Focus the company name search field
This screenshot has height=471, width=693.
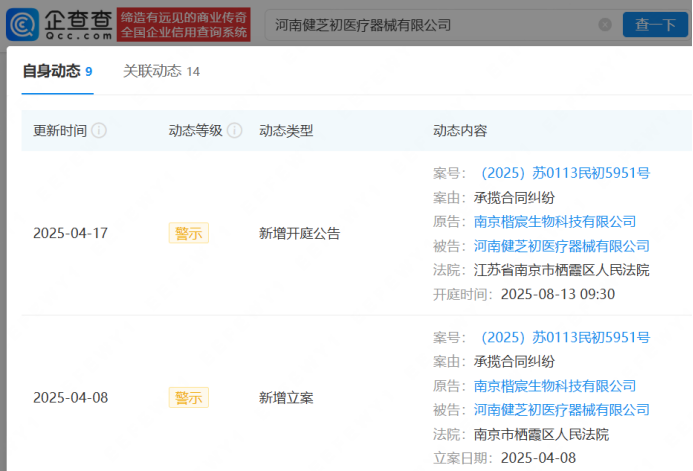pos(430,25)
